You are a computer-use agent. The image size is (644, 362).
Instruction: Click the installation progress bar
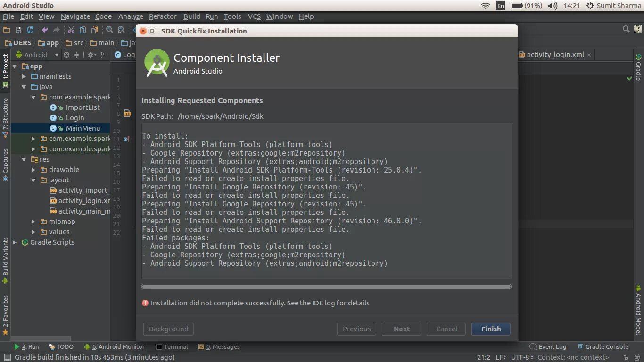point(326,286)
